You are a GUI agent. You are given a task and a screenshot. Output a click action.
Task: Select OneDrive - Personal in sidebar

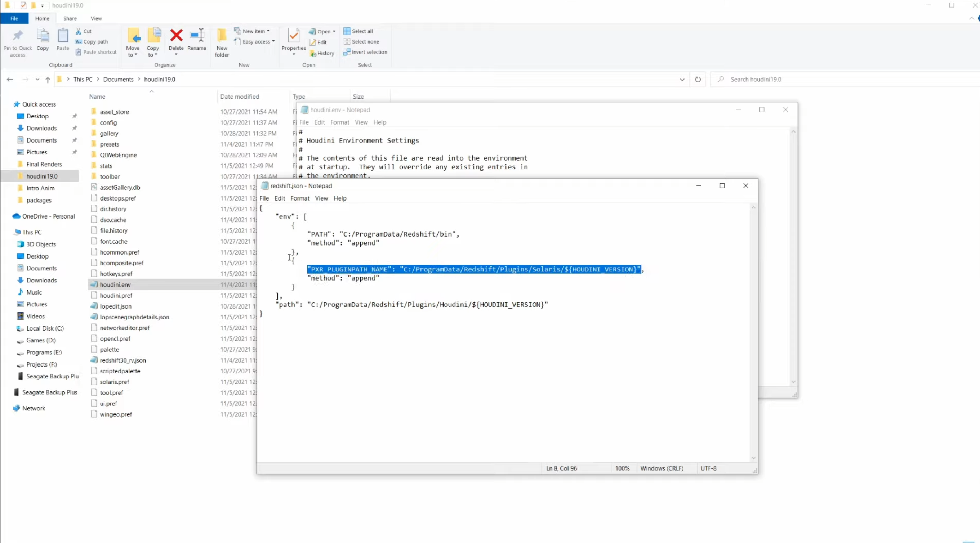coord(48,216)
